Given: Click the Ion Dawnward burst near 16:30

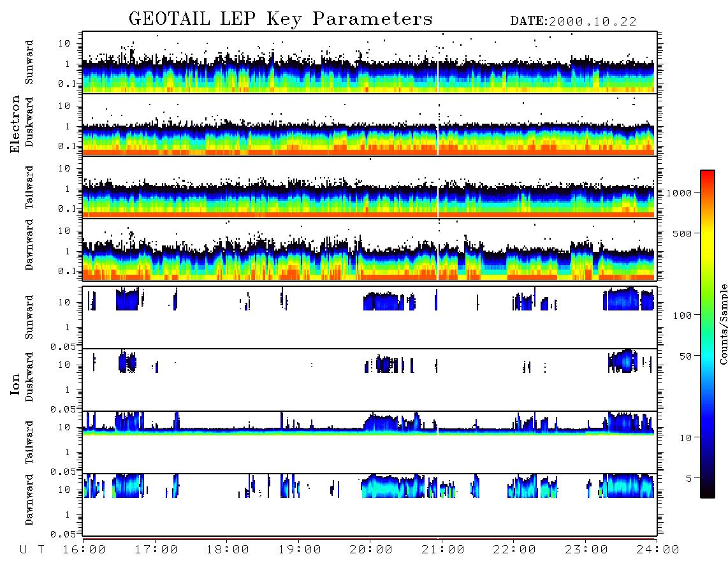Looking at the screenshot, I should (x=129, y=486).
